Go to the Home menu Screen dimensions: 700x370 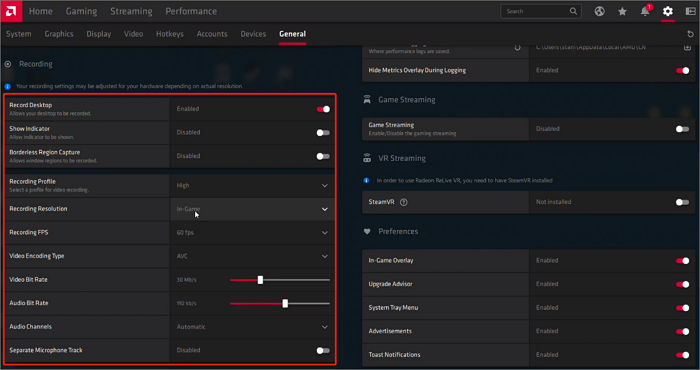(41, 11)
